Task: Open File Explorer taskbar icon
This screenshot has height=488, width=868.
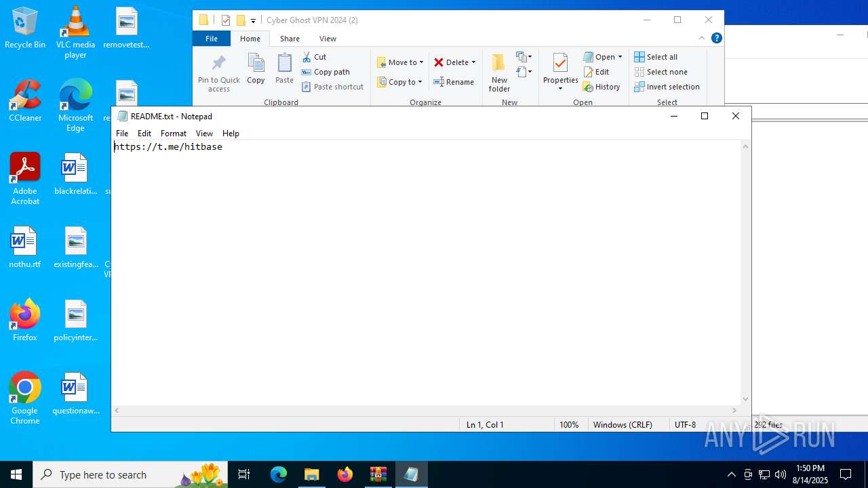Action: pyautogui.click(x=311, y=474)
